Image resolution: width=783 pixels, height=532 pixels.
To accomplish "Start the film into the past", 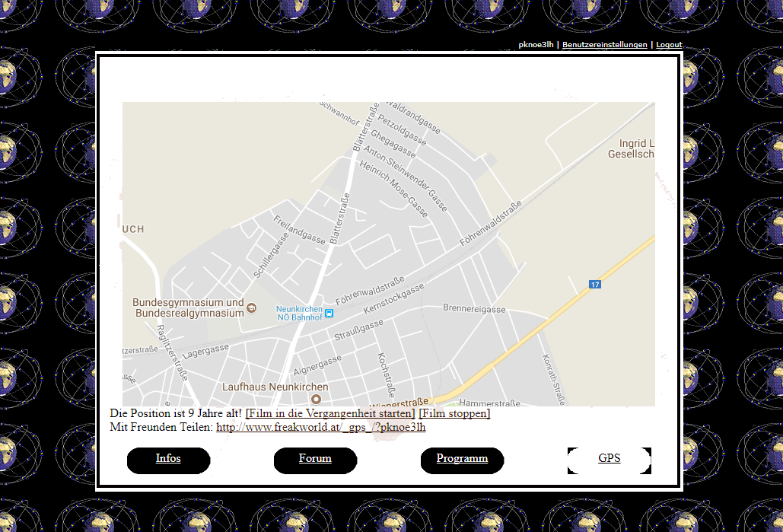I will click(330, 413).
